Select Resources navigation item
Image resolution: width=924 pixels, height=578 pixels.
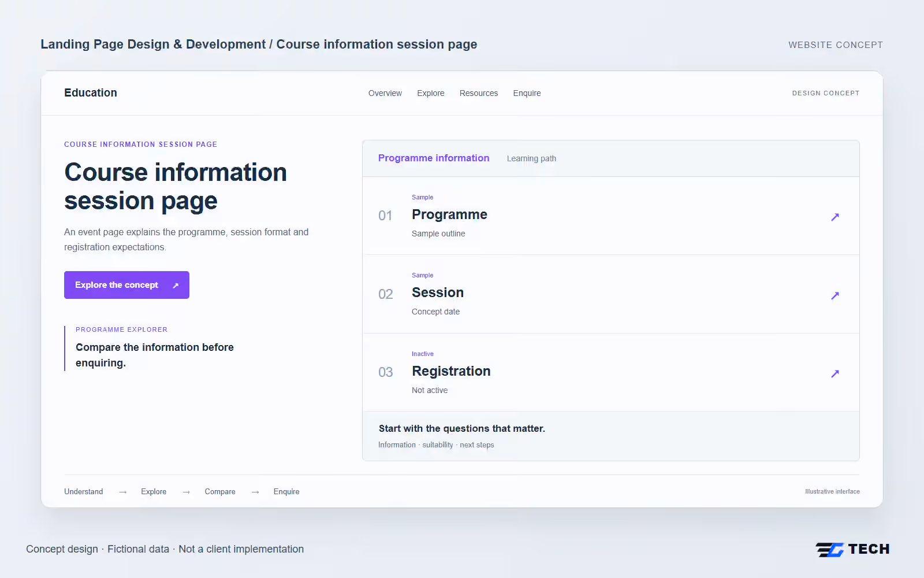click(479, 93)
